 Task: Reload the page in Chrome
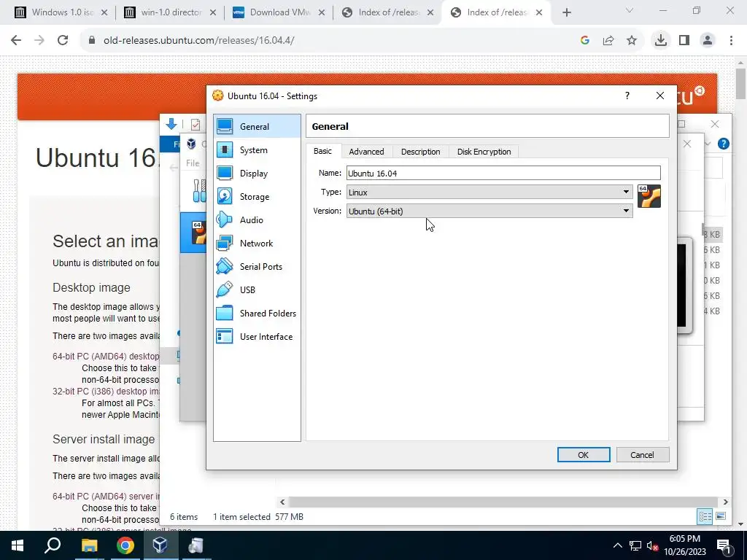[63, 41]
